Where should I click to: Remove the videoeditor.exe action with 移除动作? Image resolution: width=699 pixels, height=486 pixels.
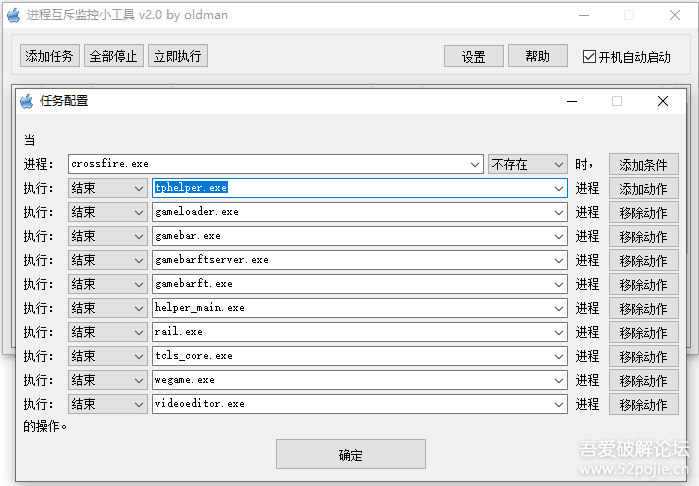pos(643,405)
